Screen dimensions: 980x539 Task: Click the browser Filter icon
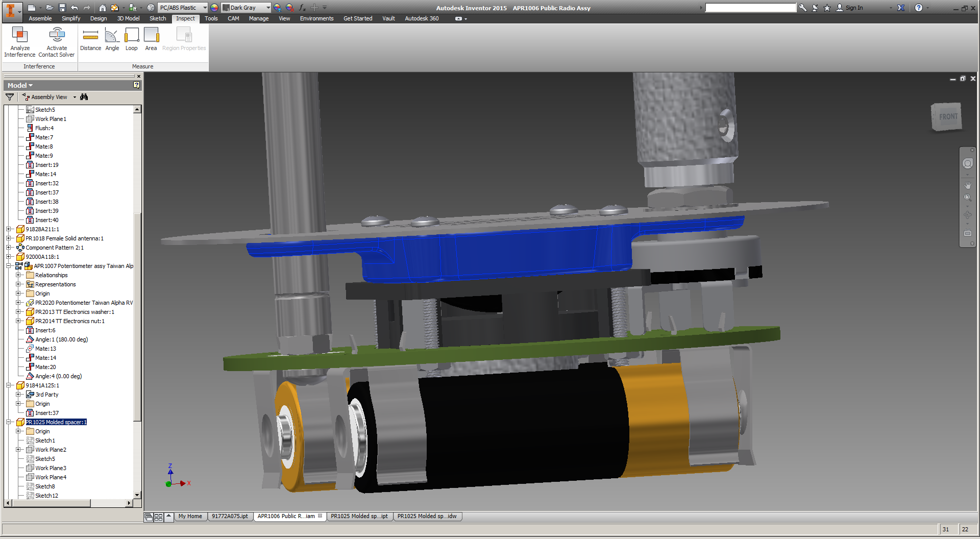coord(10,97)
